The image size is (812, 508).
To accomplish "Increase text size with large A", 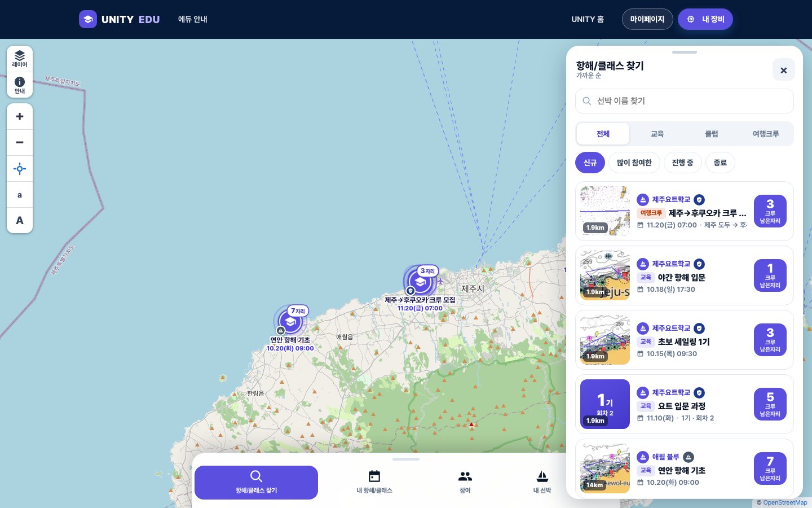I will pos(20,221).
